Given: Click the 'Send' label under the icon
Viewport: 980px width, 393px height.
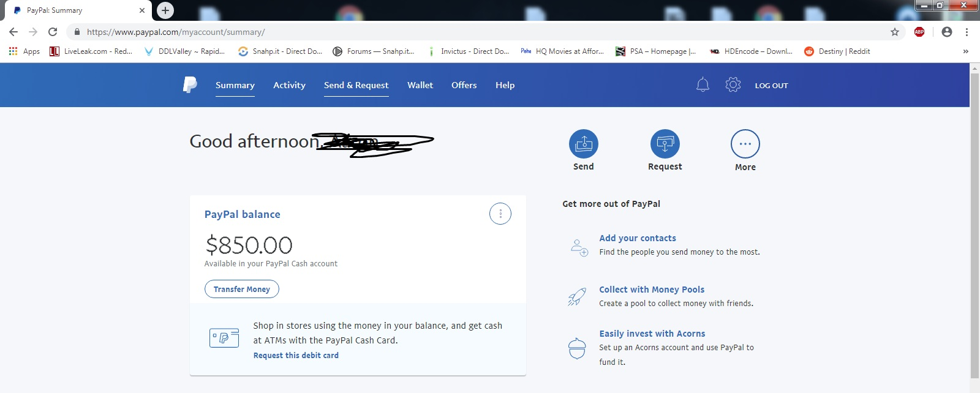Looking at the screenshot, I should click(584, 167).
